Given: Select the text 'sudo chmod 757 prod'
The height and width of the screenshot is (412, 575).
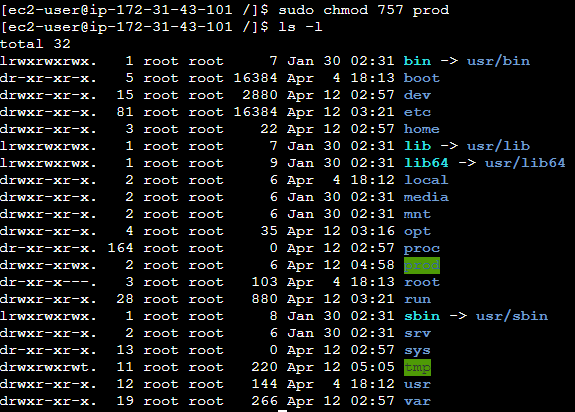Looking at the screenshot, I should tap(363, 10).
